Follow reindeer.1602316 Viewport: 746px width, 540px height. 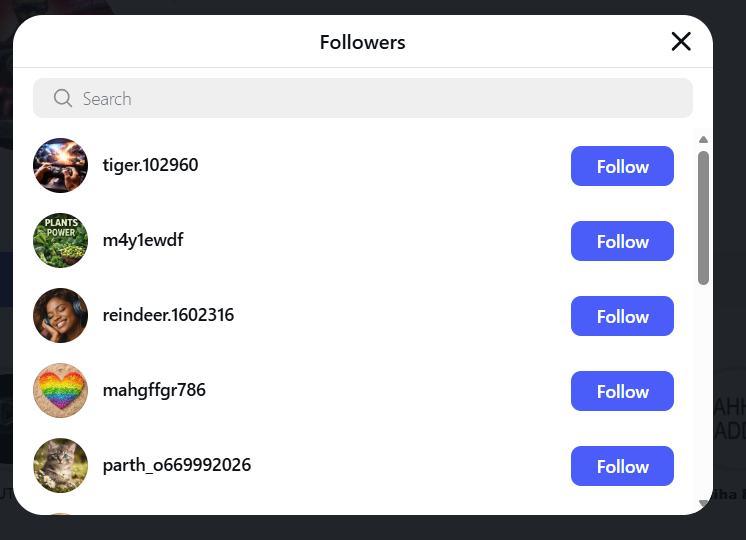(622, 316)
